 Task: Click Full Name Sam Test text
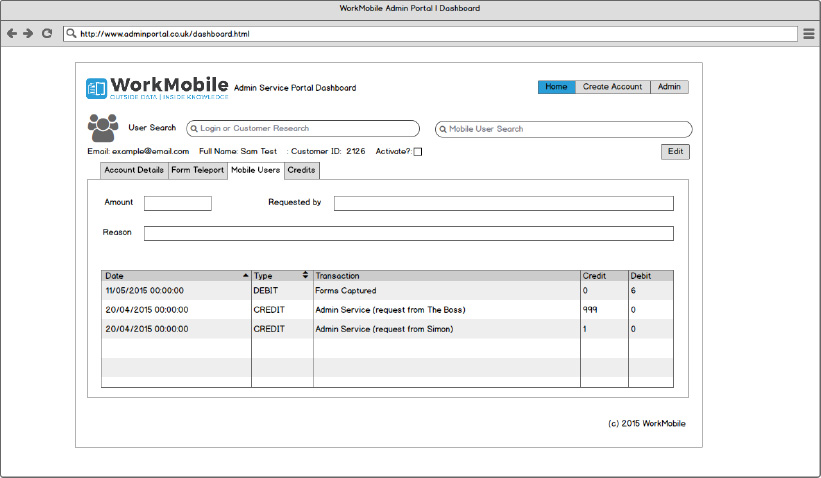point(238,151)
